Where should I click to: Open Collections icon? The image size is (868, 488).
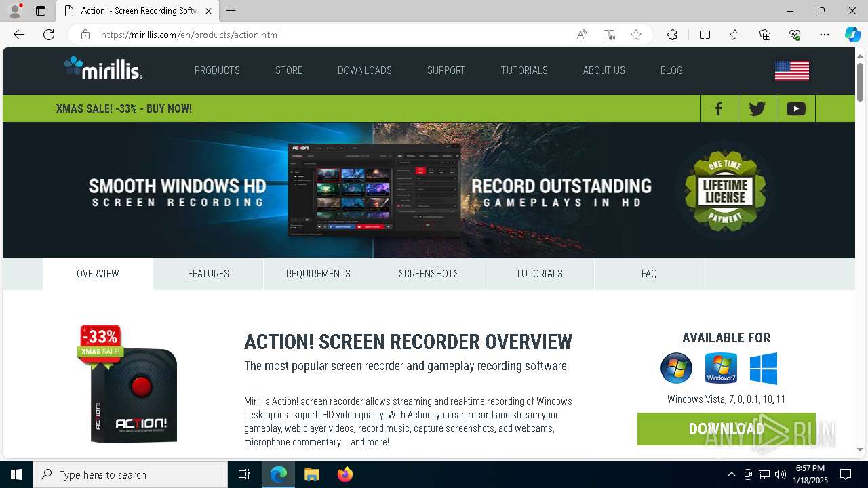coord(765,35)
